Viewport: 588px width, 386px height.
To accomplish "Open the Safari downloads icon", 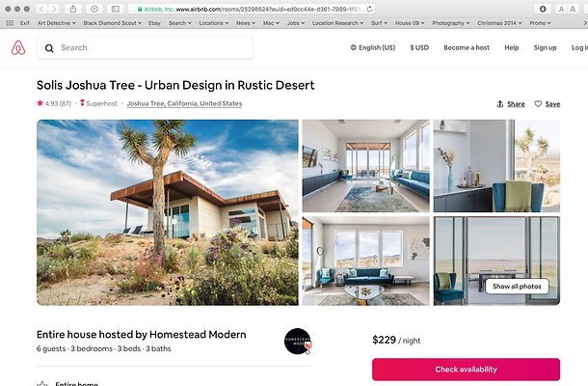I will pyautogui.click(x=543, y=9).
